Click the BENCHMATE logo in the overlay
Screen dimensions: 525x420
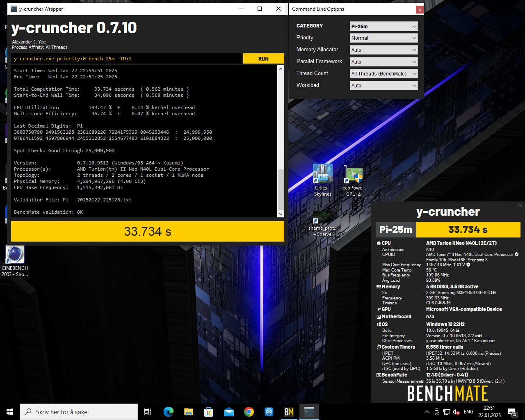tap(447, 394)
